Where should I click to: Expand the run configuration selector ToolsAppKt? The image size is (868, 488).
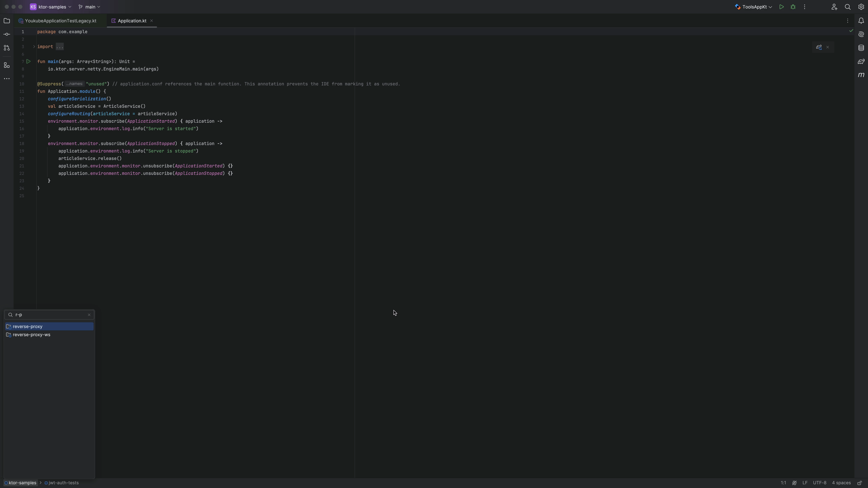point(753,7)
